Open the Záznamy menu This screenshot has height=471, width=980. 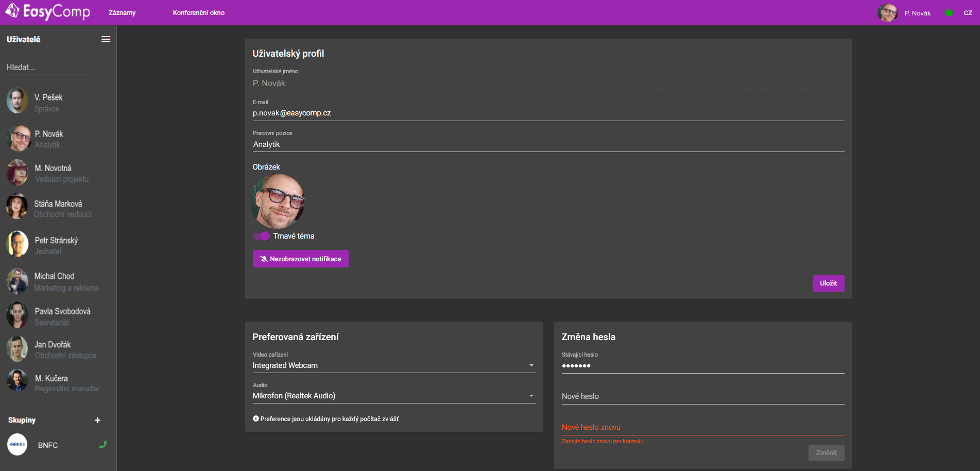point(122,13)
